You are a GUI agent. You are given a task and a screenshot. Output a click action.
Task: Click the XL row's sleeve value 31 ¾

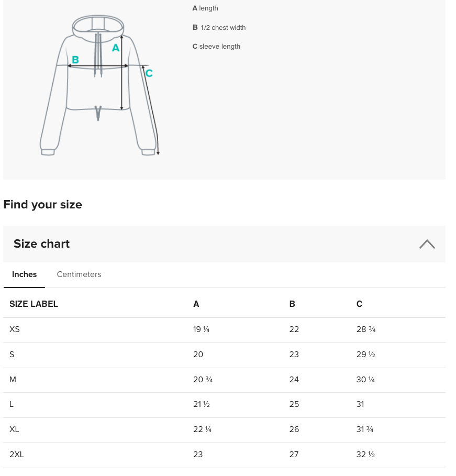pyautogui.click(x=364, y=429)
